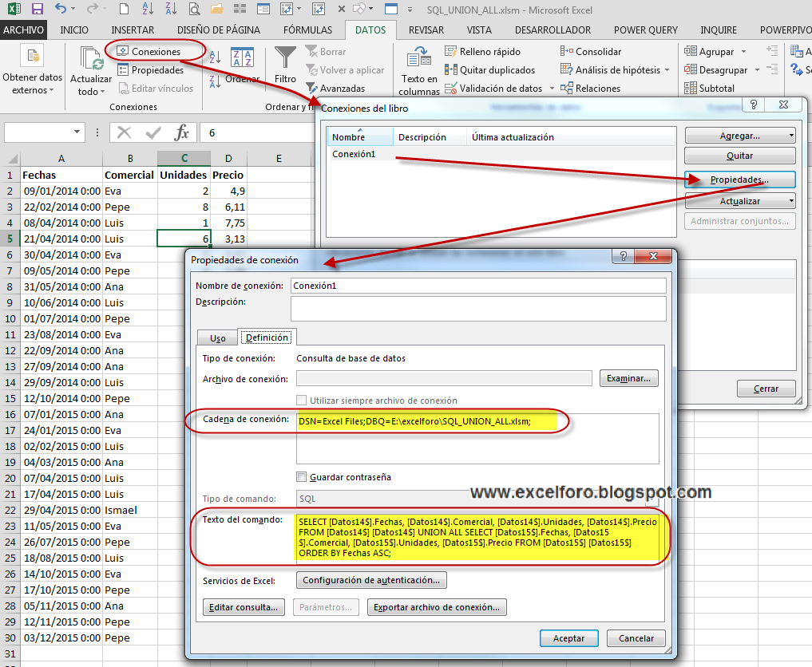Enable Utilizar siempre archivo de conexión checkbox

coord(301,400)
